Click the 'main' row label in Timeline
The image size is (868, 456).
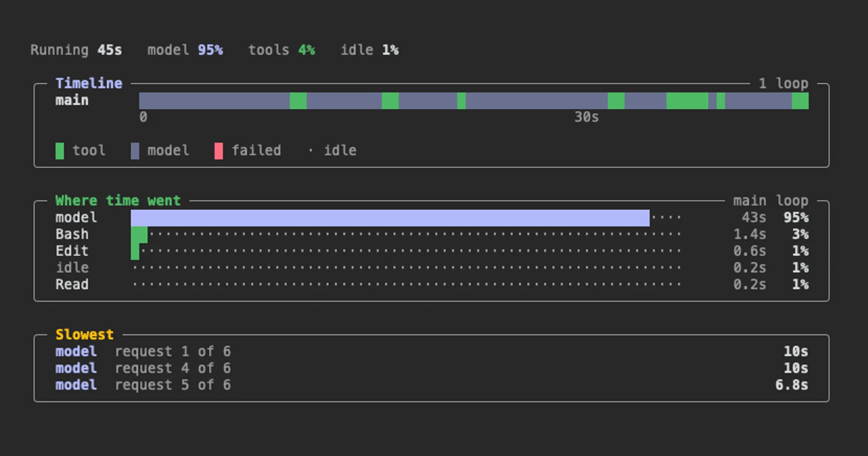(x=72, y=100)
